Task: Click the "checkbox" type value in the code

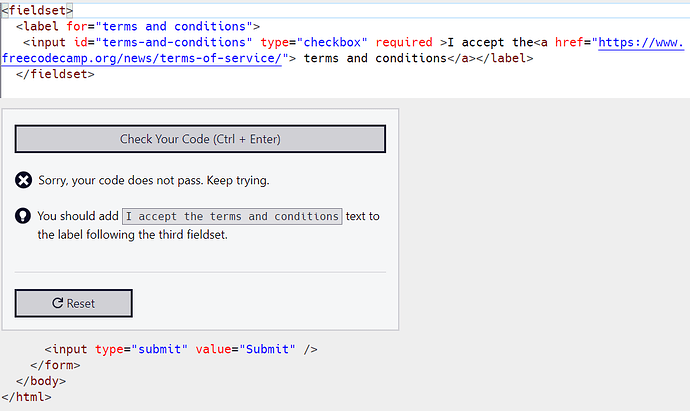Action: click(x=332, y=42)
